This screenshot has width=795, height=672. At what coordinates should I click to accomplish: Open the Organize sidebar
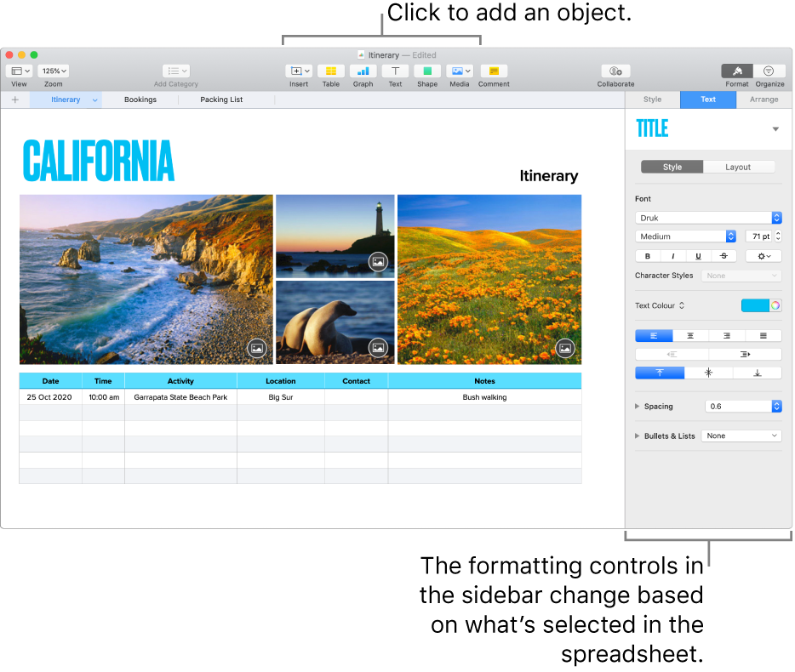click(769, 71)
